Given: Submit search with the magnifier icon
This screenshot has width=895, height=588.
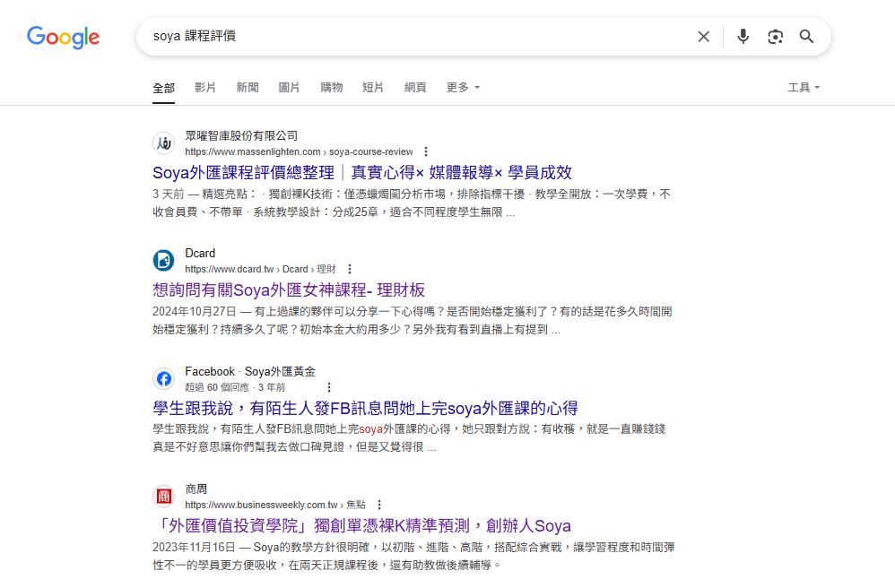Looking at the screenshot, I should tap(806, 37).
